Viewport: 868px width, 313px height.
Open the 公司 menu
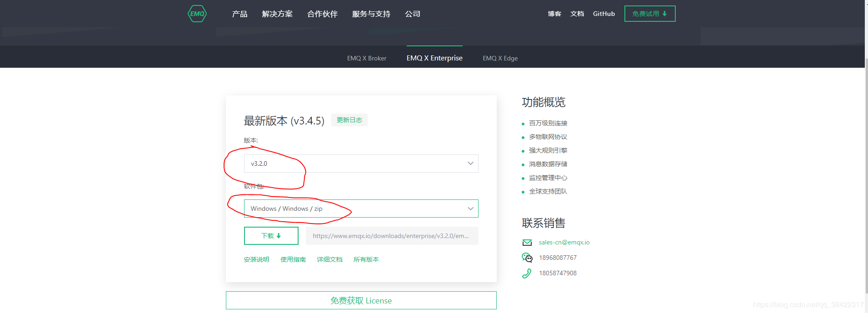[x=412, y=14]
